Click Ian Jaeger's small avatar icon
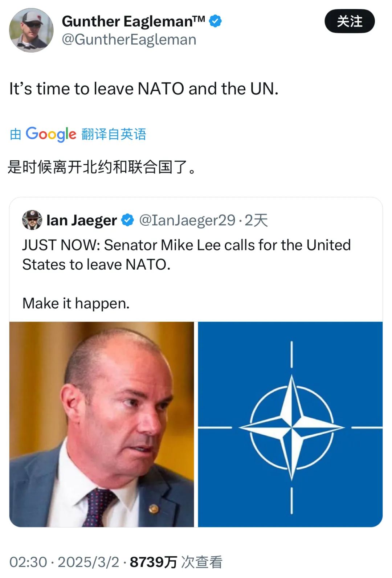Image resolution: width=392 pixels, height=578 pixels. pos(32,220)
